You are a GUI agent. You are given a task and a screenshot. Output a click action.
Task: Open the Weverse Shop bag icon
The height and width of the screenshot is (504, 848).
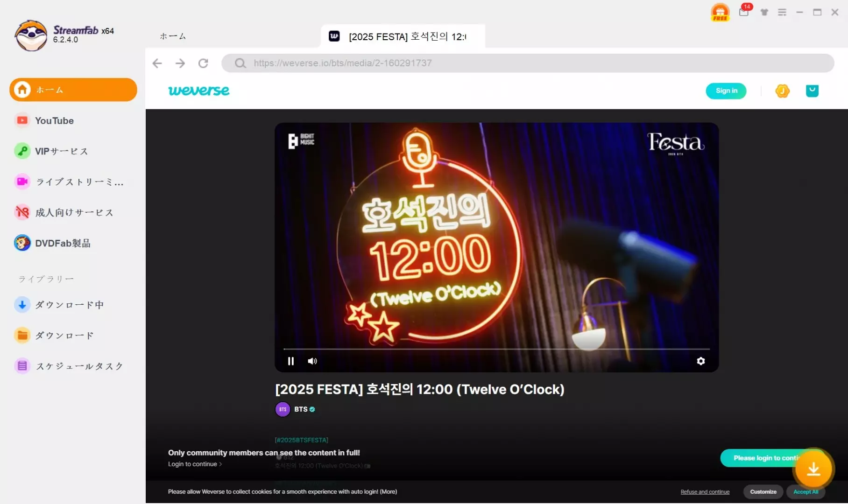pyautogui.click(x=812, y=91)
